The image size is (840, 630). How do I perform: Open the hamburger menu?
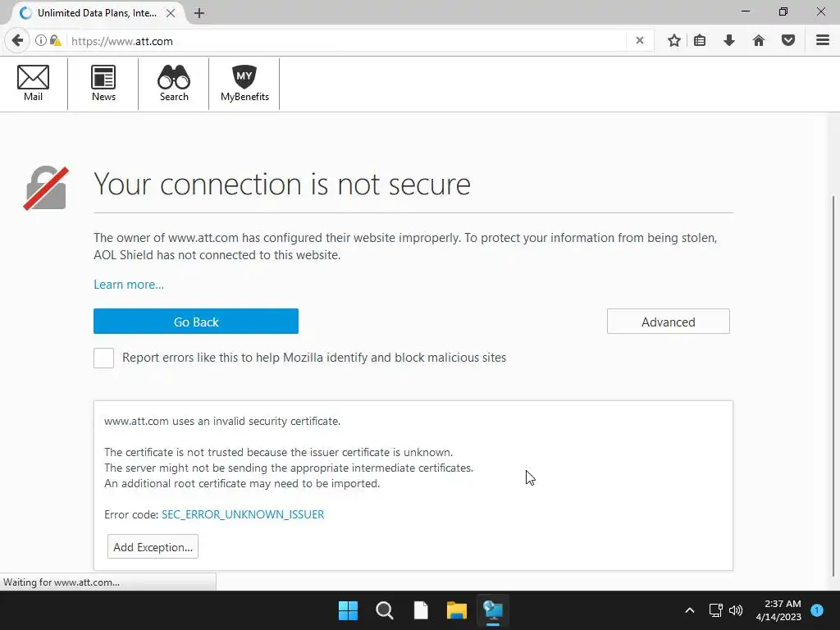pyautogui.click(x=823, y=41)
